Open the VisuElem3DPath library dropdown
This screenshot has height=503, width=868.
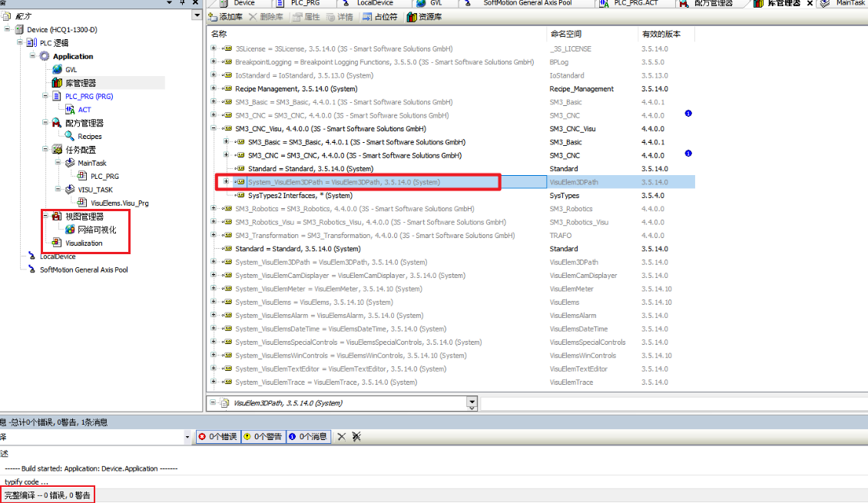click(x=472, y=402)
